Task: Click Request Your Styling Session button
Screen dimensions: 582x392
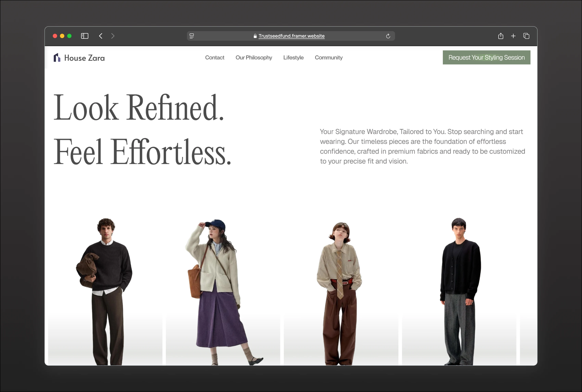Action: [x=486, y=57]
